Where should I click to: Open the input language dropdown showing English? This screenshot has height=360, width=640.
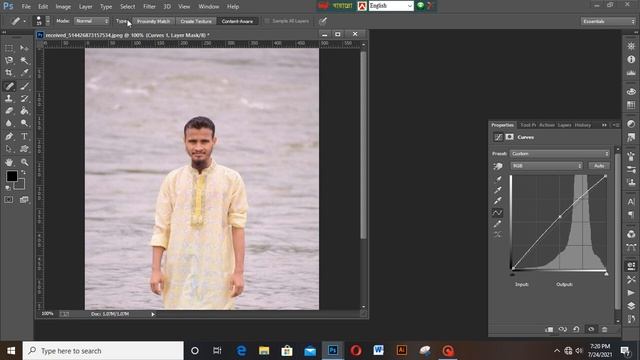click(391, 6)
